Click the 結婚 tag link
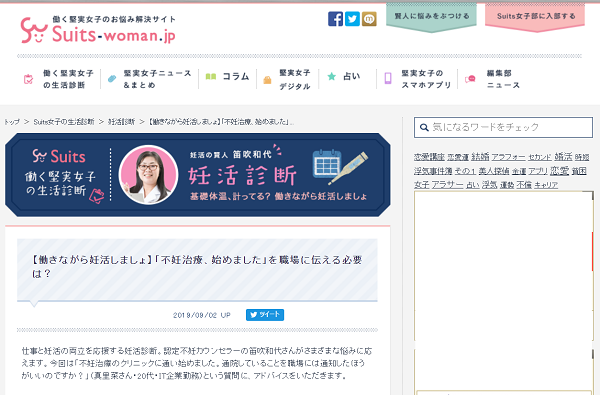600x395 pixels. tap(480, 157)
